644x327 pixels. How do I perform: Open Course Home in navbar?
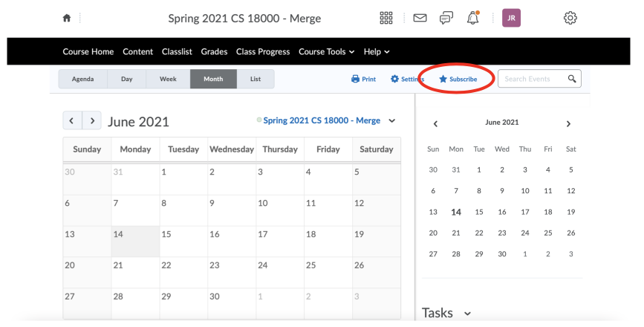88,52
